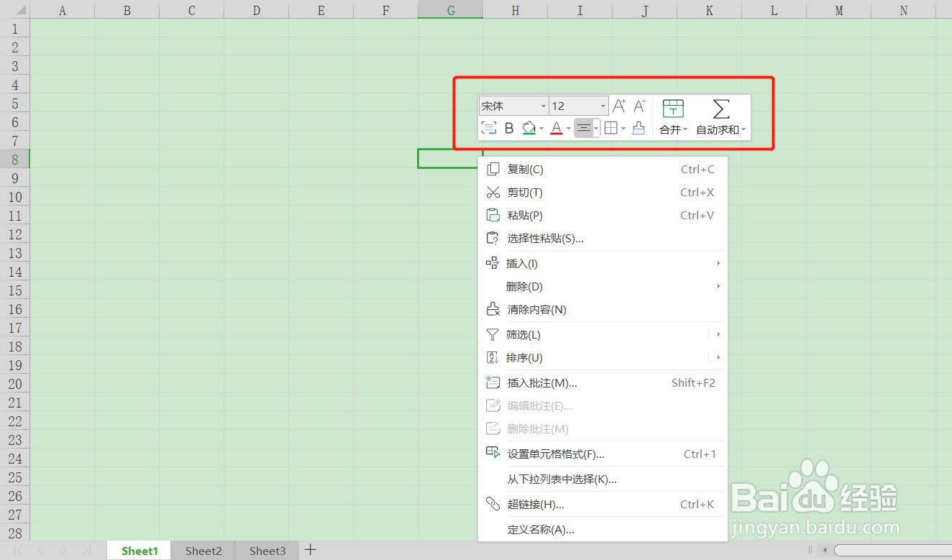Choose 清除内容 to clear cell contents

coord(536,309)
